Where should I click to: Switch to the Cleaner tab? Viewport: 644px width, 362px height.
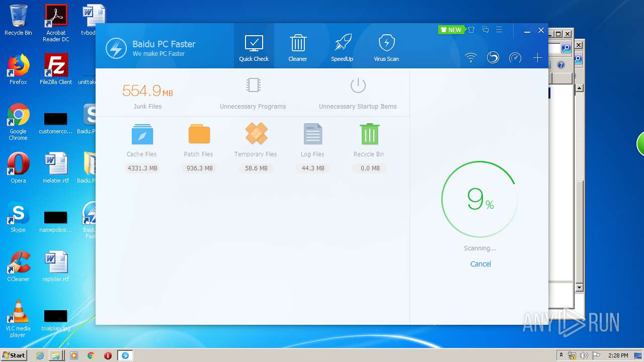[298, 48]
